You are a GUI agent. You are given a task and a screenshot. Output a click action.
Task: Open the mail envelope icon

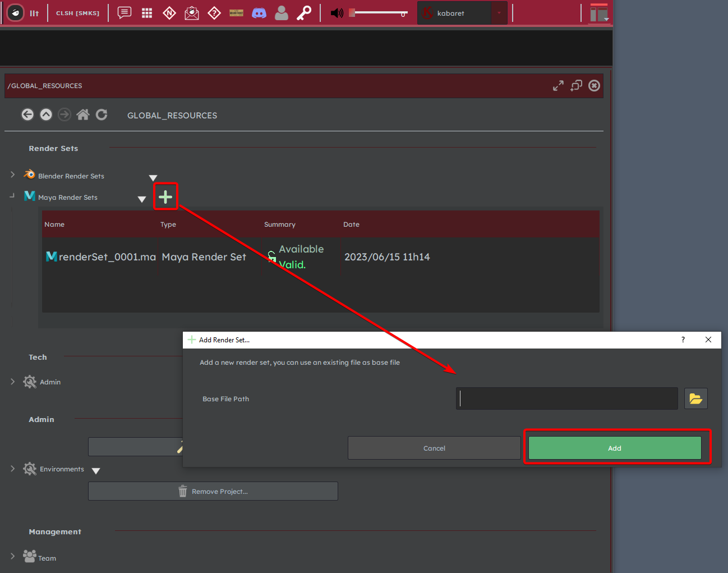[x=192, y=13]
